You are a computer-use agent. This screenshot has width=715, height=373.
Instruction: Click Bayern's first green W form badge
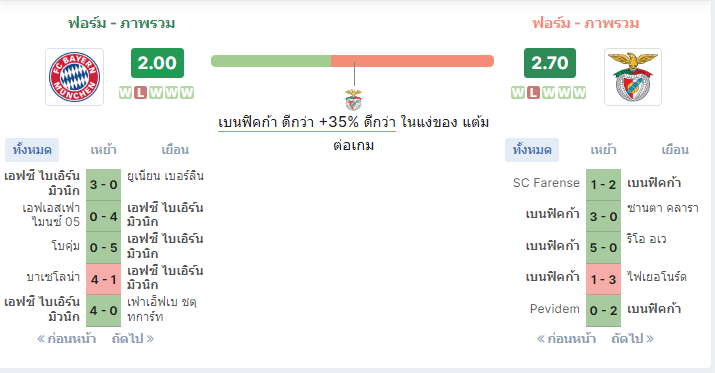pos(125,93)
